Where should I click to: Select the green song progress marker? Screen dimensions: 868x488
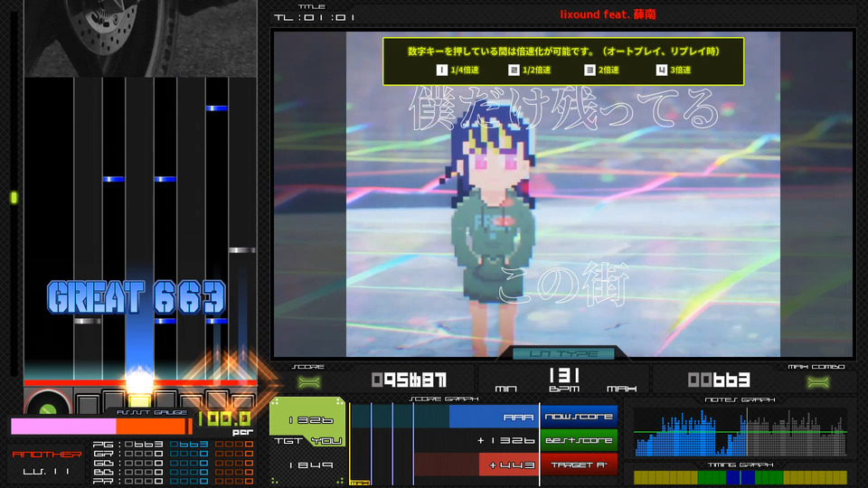14,197
